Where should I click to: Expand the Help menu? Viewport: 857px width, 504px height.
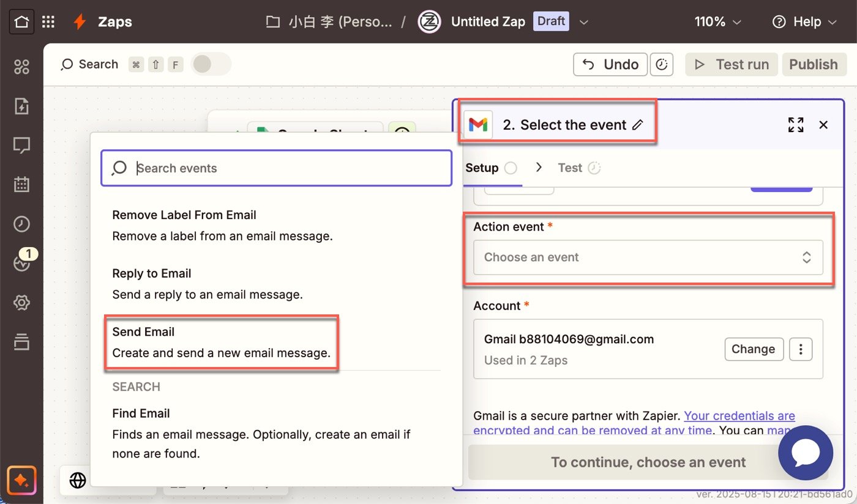tap(804, 22)
